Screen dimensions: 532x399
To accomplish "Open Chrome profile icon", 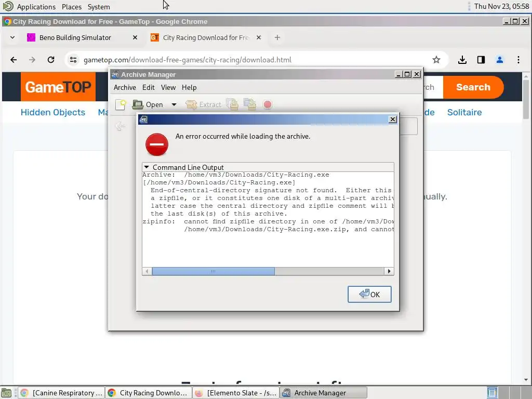I will (499, 60).
